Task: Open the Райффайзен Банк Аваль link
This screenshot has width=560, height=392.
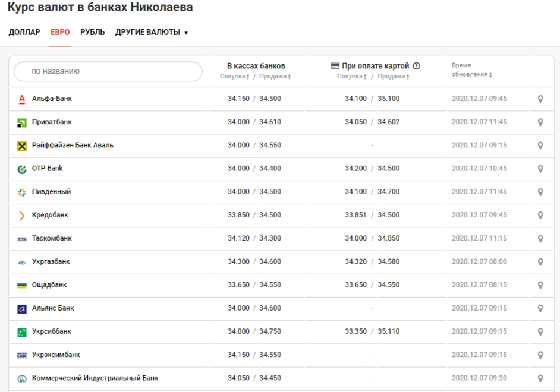Action: coord(73,145)
